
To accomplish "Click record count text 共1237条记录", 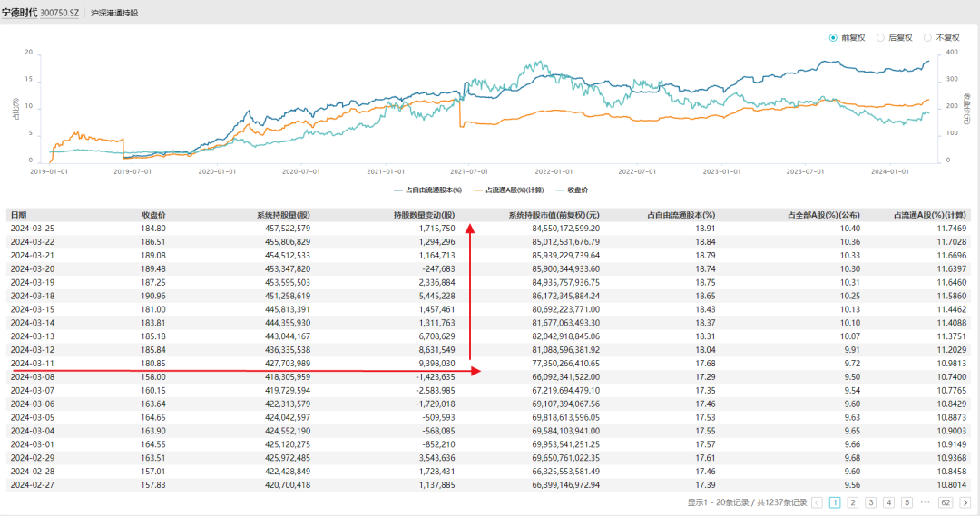I will coord(782,503).
